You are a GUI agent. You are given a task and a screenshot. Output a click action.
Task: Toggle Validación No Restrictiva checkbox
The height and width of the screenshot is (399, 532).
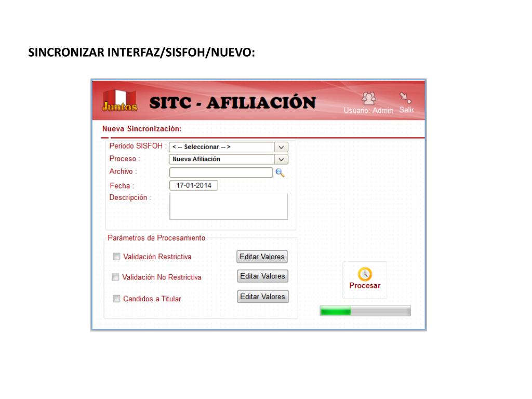coord(115,277)
